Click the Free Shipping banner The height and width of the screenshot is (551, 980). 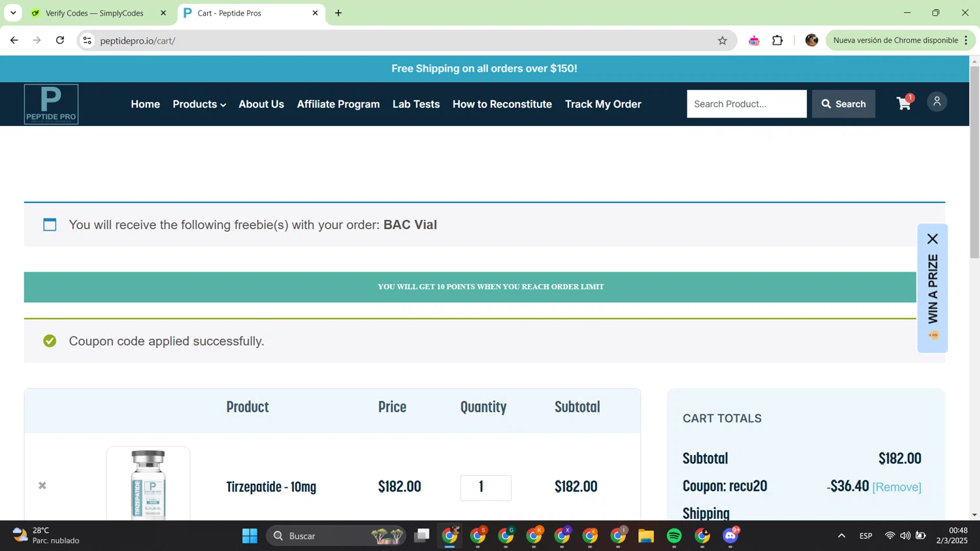pyautogui.click(x=484, y=69)
